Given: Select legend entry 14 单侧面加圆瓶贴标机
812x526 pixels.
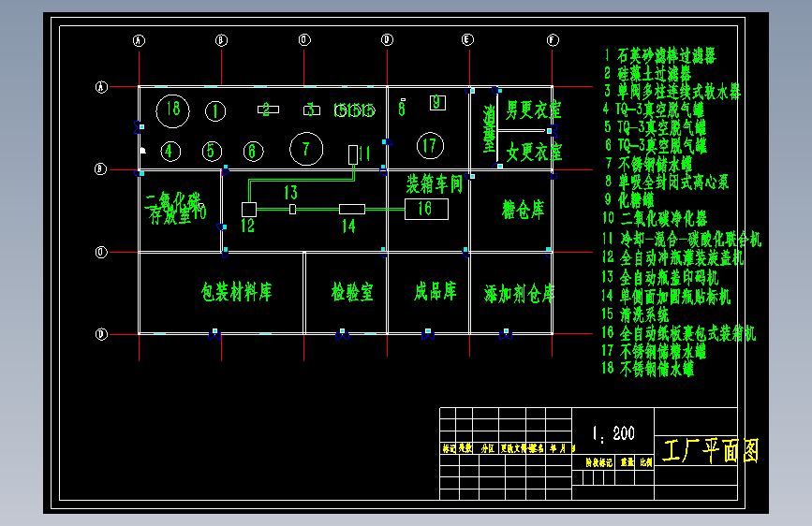Looking at the screenshot, I should coord(667,296).
